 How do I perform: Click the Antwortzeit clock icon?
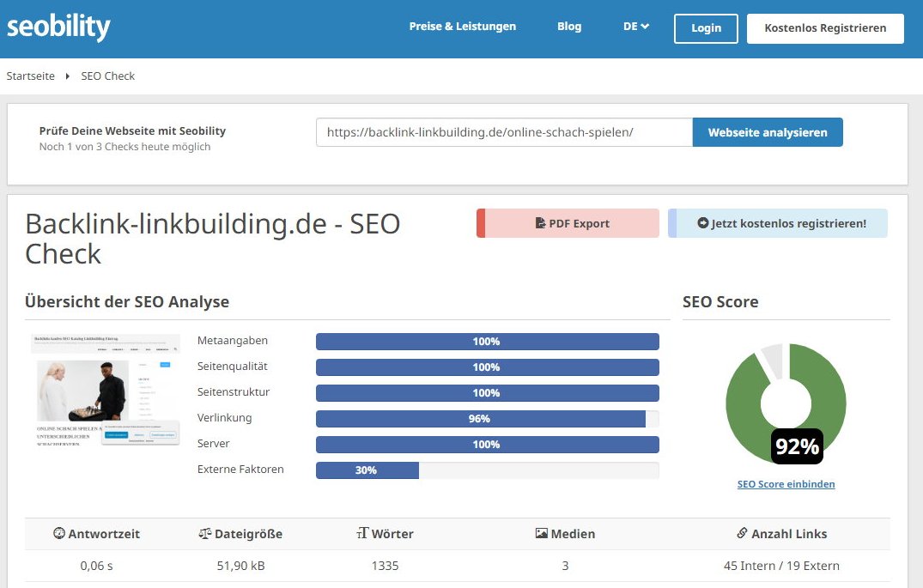(59, 534)
